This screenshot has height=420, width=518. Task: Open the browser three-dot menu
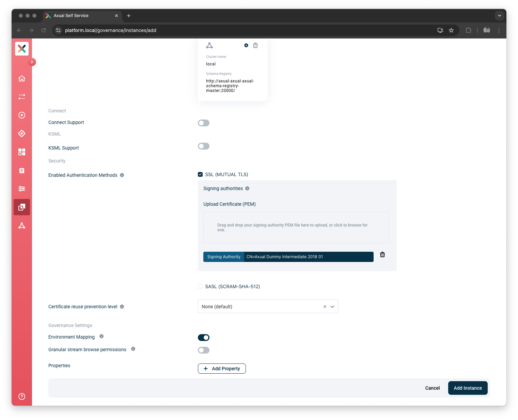[499, 30]
